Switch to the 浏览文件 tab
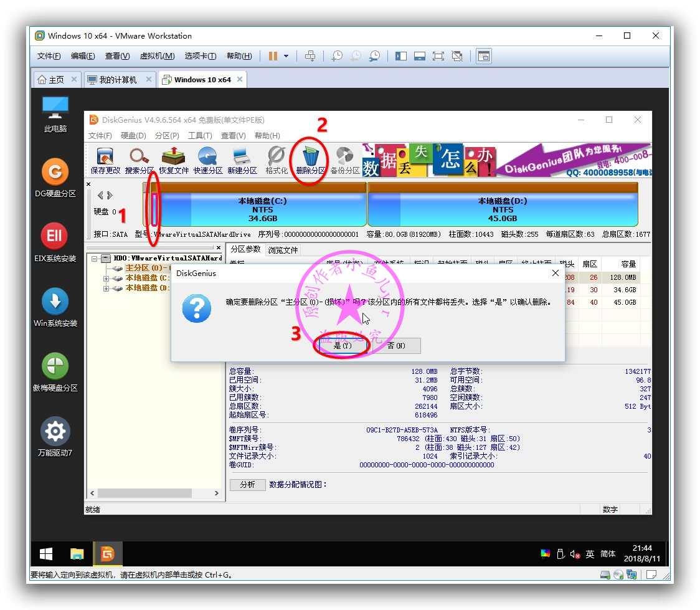This screenshot has height=610, width=700. coord(283,250)
